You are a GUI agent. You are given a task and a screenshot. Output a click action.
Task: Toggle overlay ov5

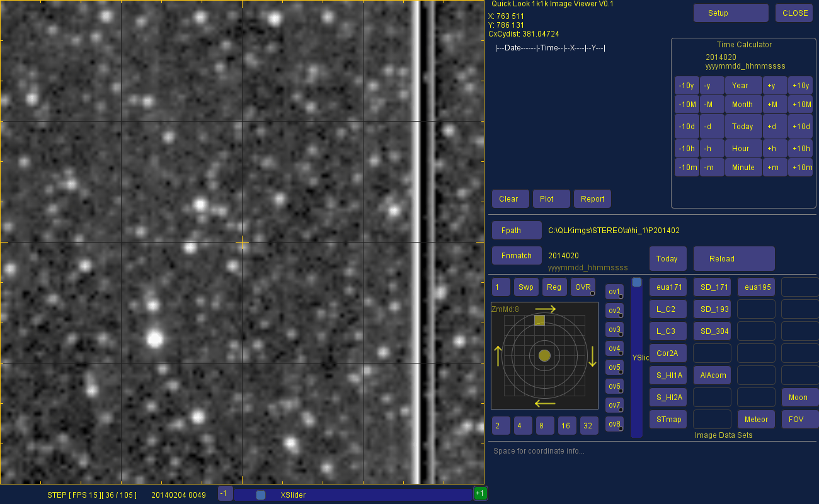(614, 367)
